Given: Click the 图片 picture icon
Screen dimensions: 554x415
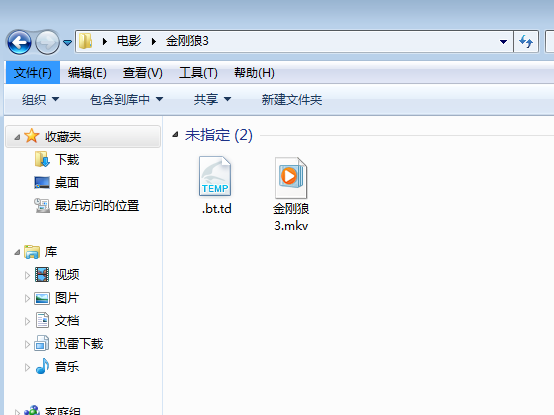Looking at the screenshot, I should (x=42, y=298).
